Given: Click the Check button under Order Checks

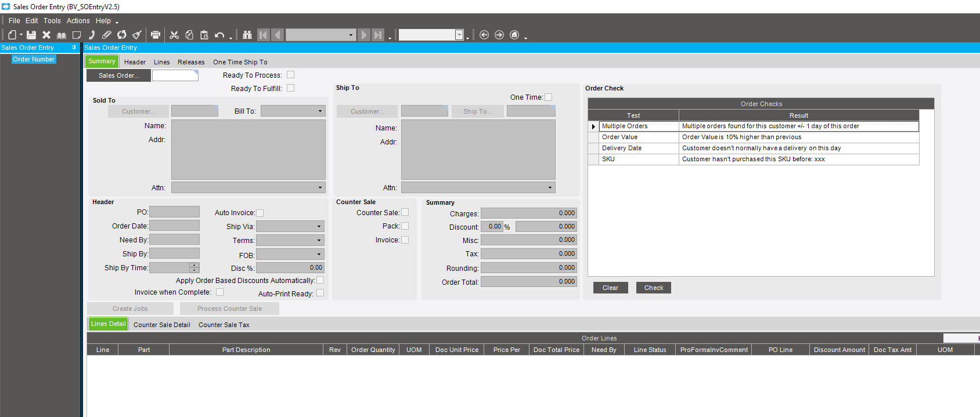Looking at the screenshot, I should pyautogui.click(x=654, y=288).
